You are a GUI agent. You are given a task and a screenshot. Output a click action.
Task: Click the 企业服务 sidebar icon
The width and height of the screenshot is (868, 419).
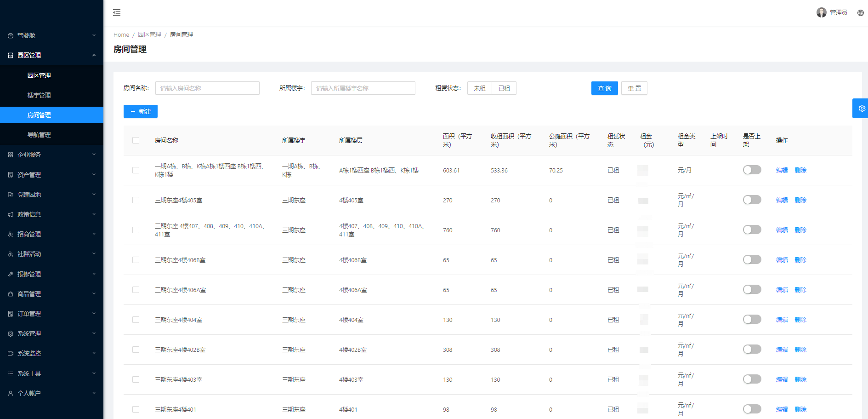11,155
